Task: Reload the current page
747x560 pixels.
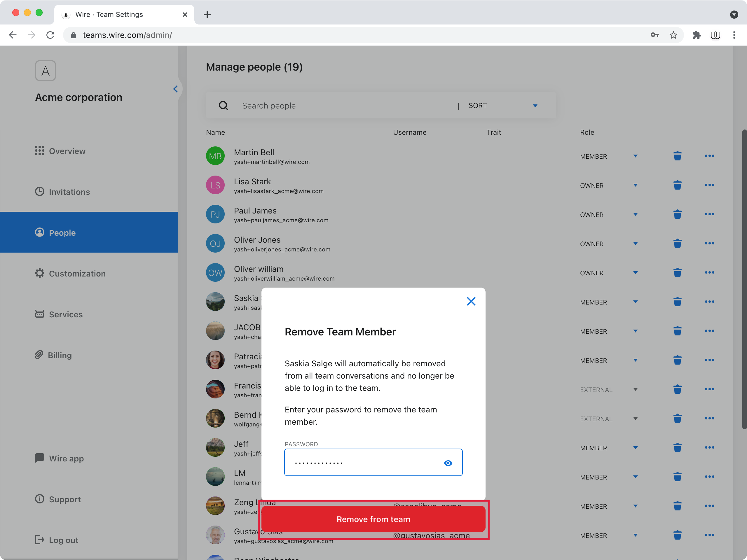Action: pyautogui.click(x=50, y=35)
